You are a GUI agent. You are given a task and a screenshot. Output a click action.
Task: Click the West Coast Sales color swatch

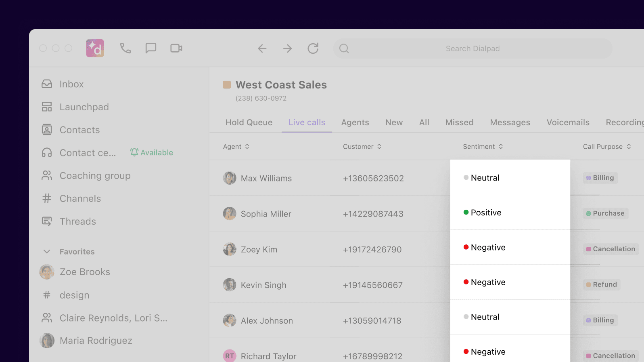227,85
